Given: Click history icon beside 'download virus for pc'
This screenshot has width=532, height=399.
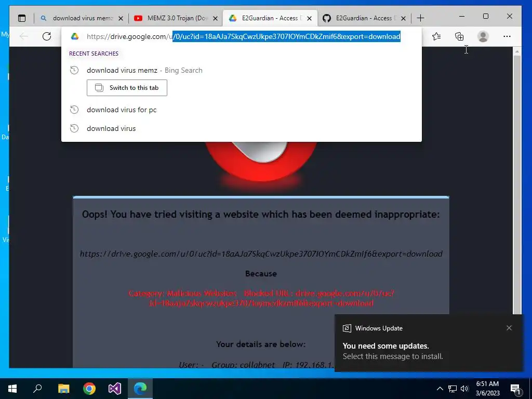Looking at the screenshot, I should (x=74, y=110).
